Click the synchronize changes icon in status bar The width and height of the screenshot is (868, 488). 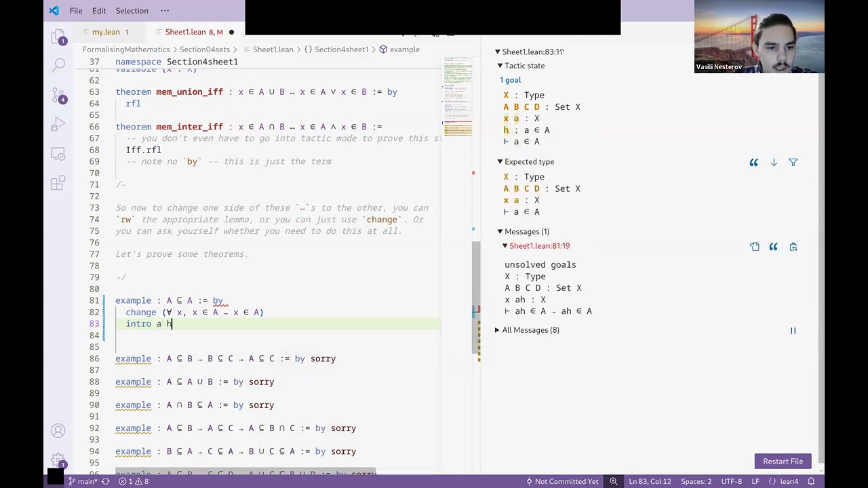click(105, 481)
